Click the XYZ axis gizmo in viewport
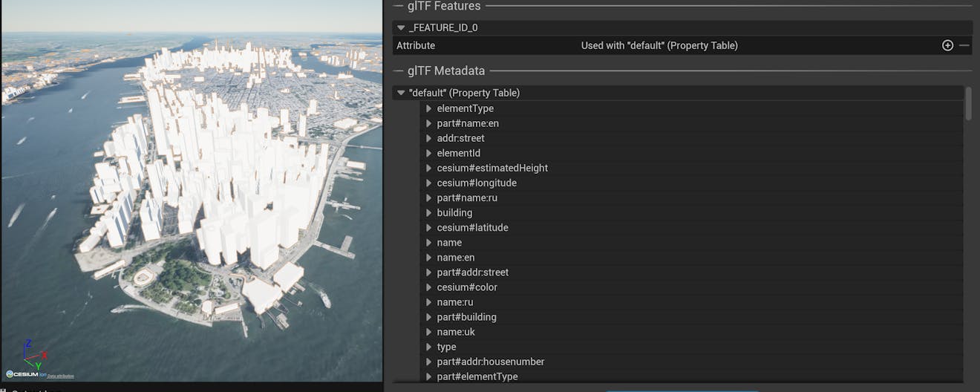The image size is (980, 392). click(x=33, y=355)
